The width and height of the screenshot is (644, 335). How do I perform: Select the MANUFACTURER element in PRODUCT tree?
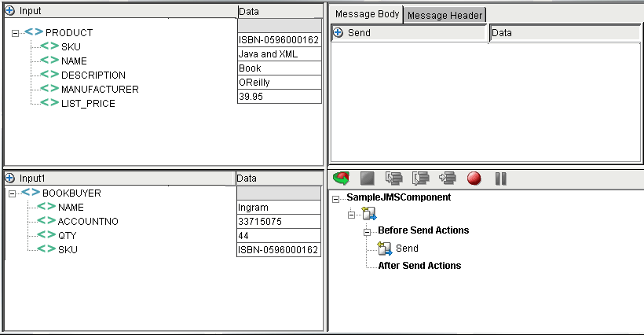click(100, 89)
